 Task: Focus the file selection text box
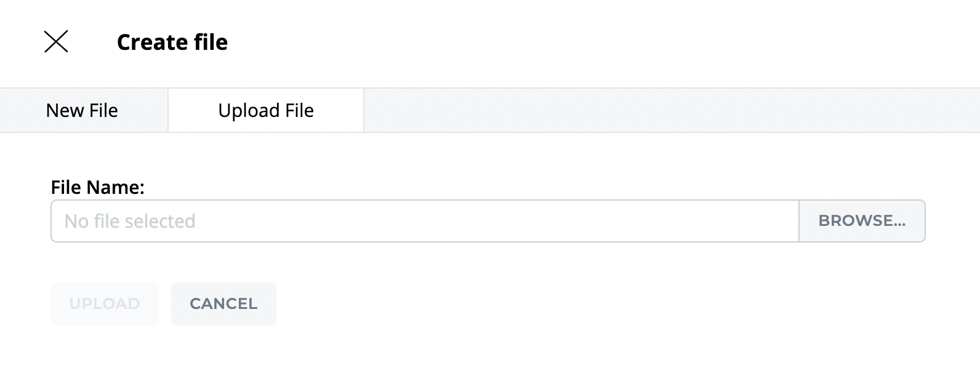[x=425, y=221]
